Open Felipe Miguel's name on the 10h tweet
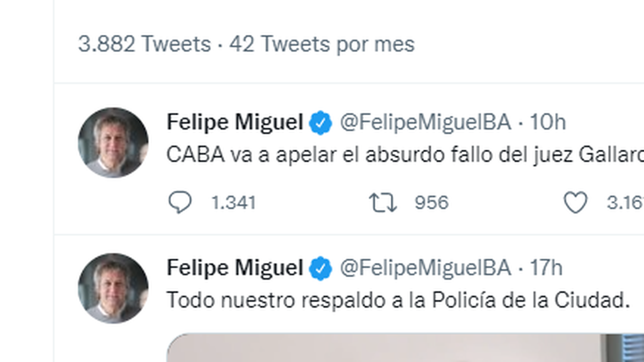Image resolution: width=644 pixels, height=362 pixels. pos(235,123)
